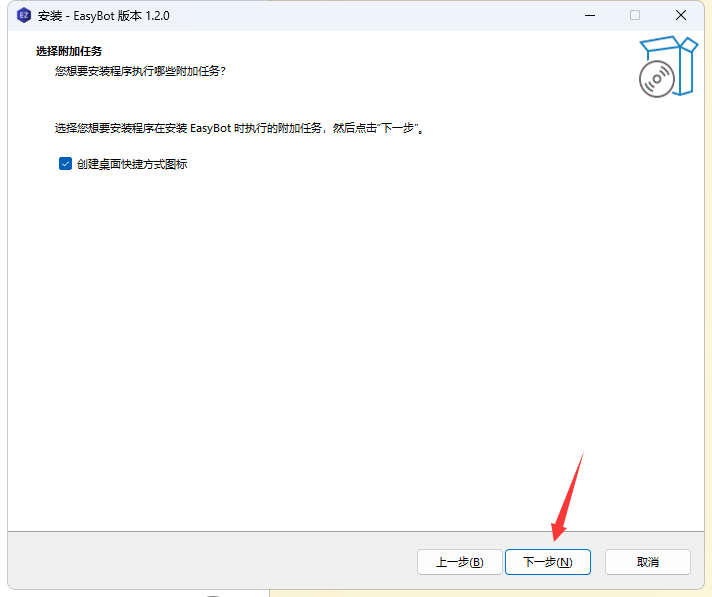This screenshot has height=597, width=712.
Task: Uncheck the 创建桌面快捷方式图标 checkbox
Action: pos(65,163)
